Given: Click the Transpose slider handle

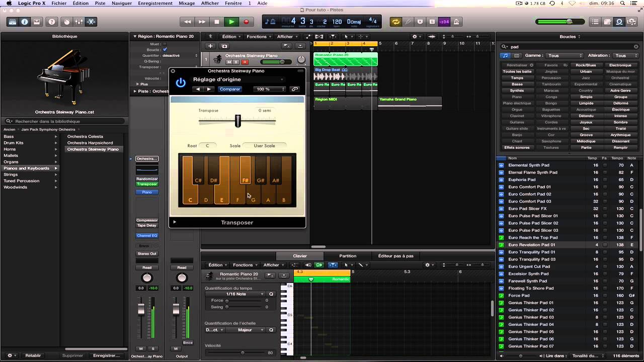Looking at the screenshot, I should point(238,121).
